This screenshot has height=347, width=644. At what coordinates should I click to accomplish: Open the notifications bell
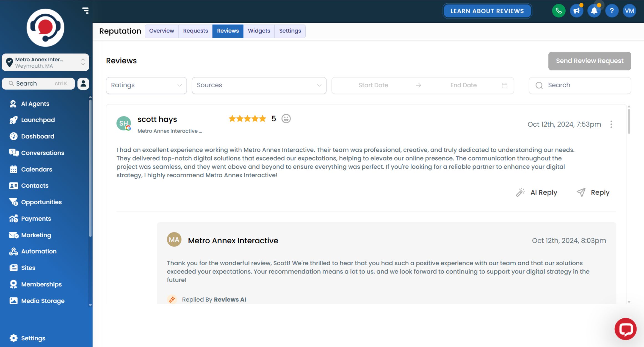coord(594,11)
